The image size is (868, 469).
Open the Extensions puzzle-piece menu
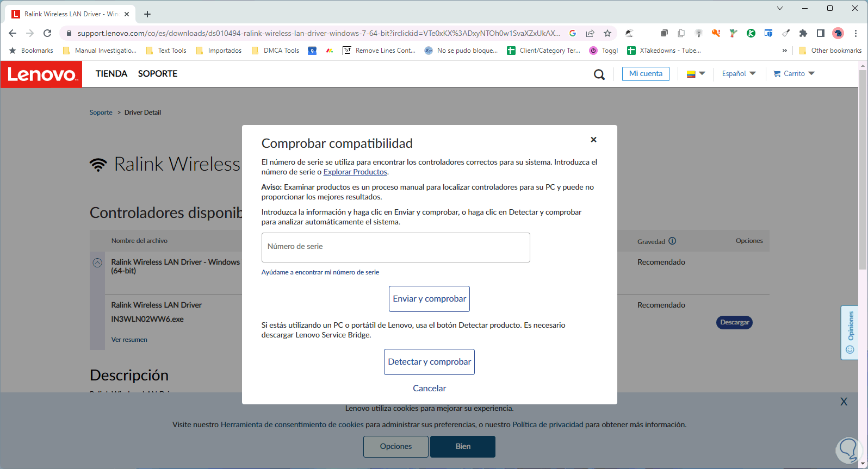[x=803, y=33]
